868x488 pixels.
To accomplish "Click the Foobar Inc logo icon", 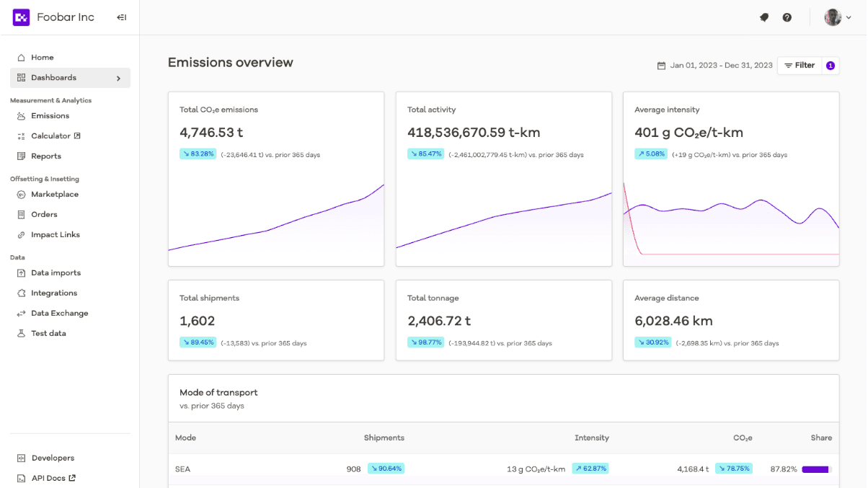I will [x=21, y=17].
